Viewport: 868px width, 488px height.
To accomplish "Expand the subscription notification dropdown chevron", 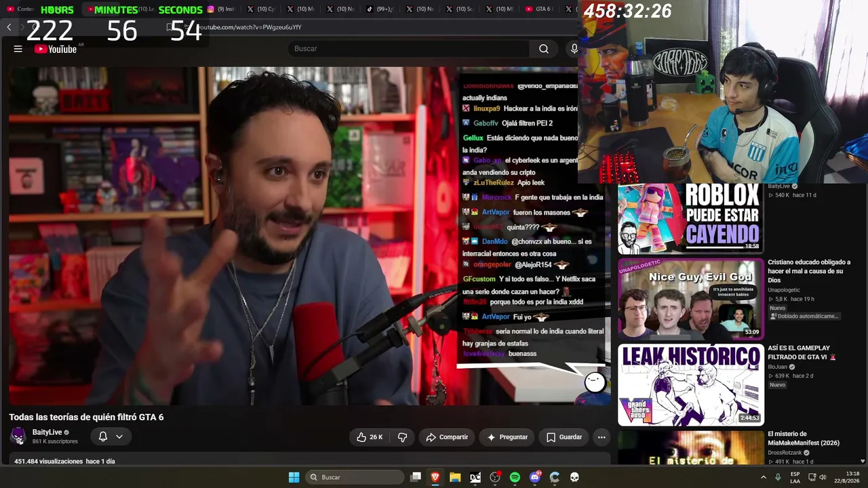I will coord(119,436).
